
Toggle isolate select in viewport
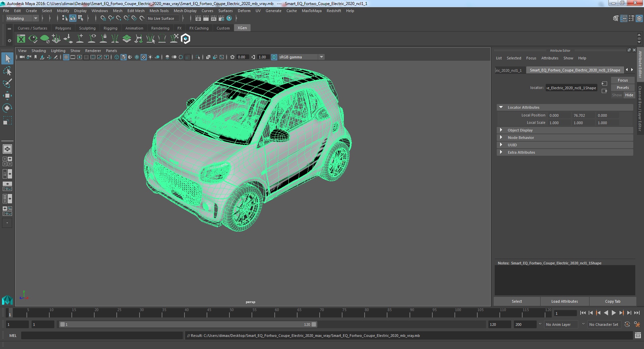tap(198, 57)
